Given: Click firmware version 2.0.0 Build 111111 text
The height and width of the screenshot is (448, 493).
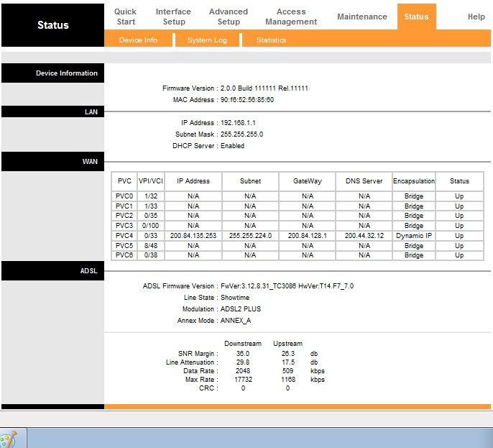Looking at the screenshot, I should pyautogui.click(x=264, y=88).
